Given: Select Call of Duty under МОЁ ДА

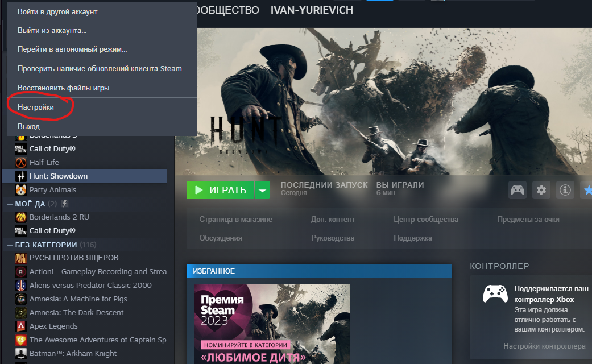Looking at the screenshot, I should tap(85, 231).
